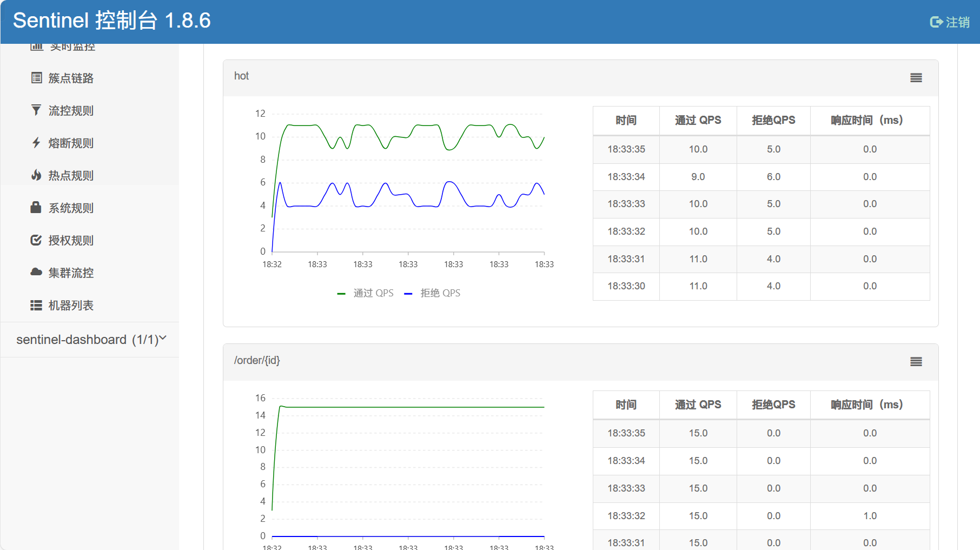
Task: Click 通过 QPS header in the hot table
Action: (x=698, y=120)
